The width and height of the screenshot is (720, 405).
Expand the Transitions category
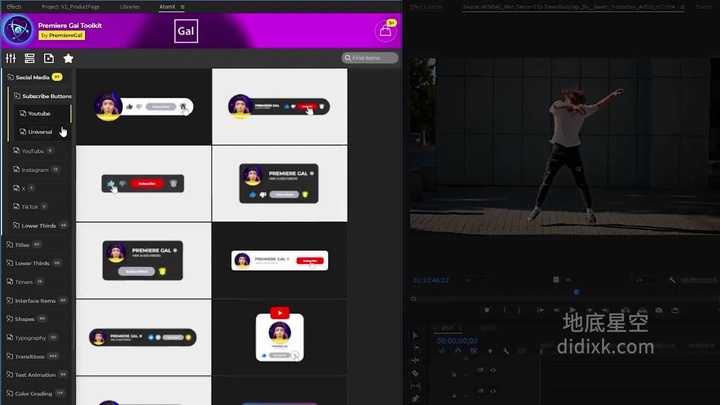tap(29, 356)
